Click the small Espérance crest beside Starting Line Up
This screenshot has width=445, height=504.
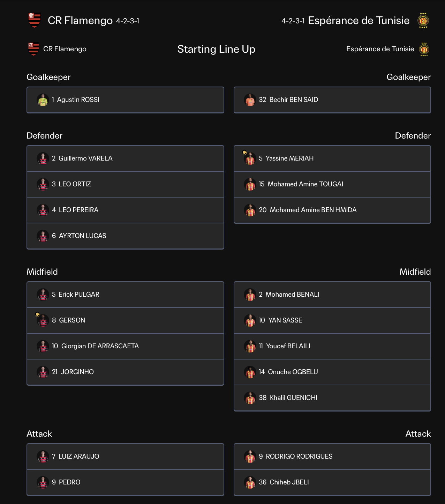(x=424, y=49)
